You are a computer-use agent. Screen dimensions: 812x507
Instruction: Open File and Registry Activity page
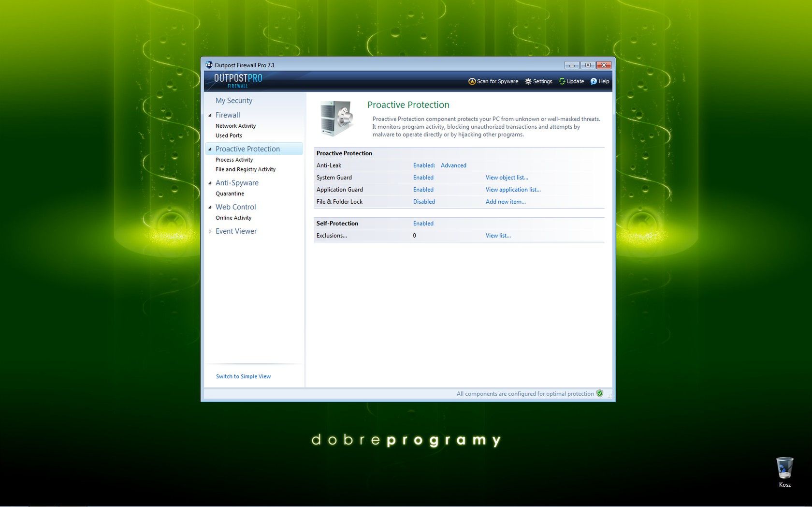click(246, 169)
